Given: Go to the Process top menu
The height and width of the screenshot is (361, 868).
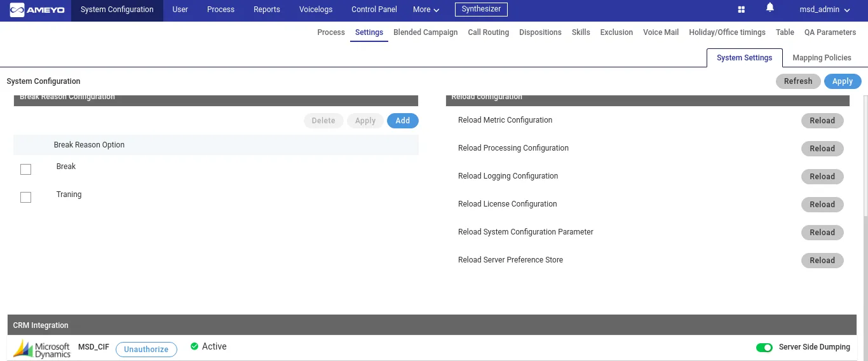Looking at the screenshot, I should pos(220,10).
